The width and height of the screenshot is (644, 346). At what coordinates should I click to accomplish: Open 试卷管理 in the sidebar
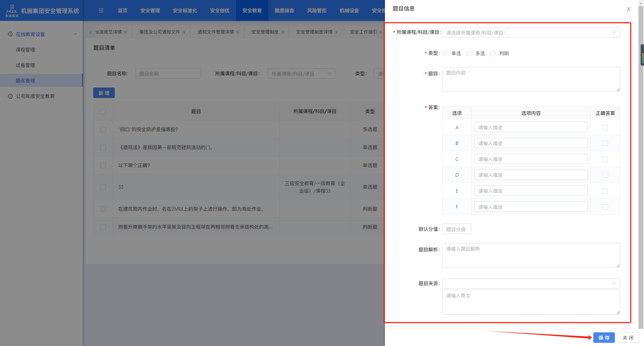[x=25, y=65]
